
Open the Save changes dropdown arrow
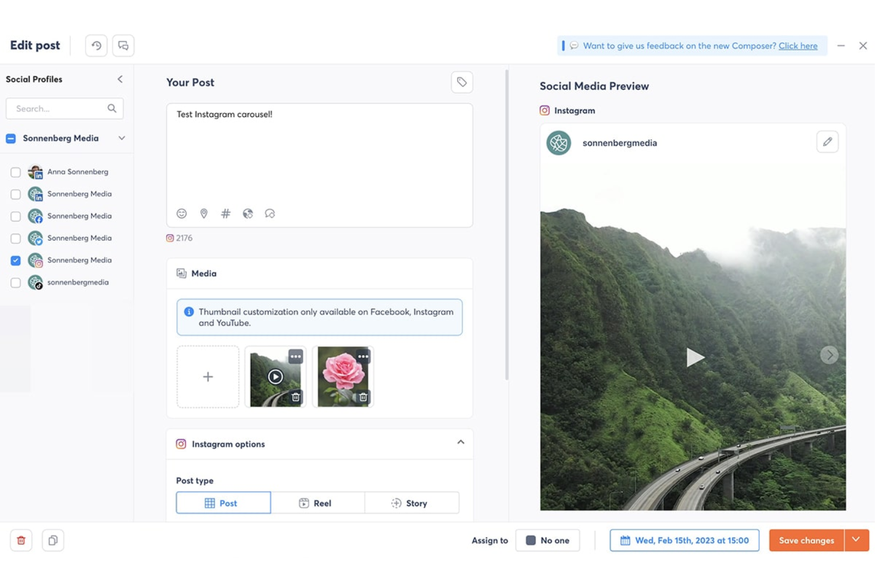(x=856, y=540)
